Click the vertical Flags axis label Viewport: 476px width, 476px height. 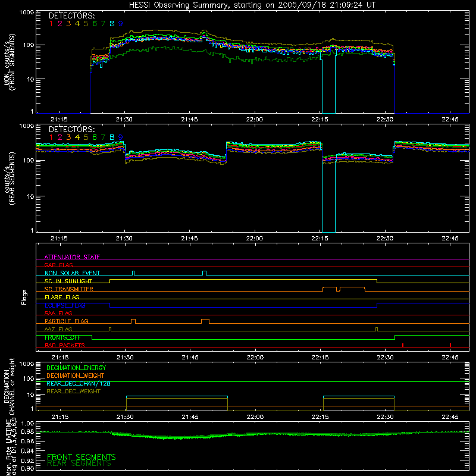click(x=24, y=297)
